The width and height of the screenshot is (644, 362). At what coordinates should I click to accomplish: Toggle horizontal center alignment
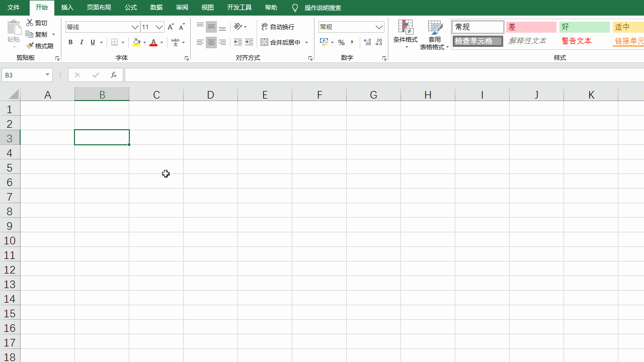coord(211,42)
